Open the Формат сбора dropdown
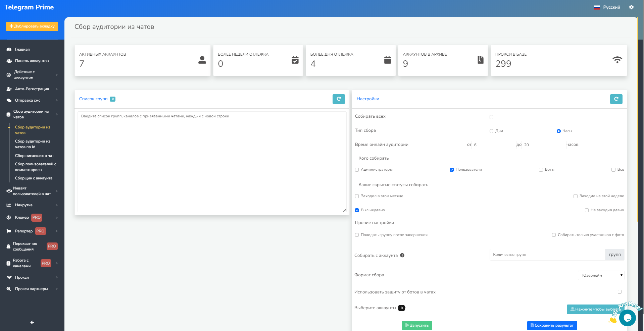 click(601, 275)
